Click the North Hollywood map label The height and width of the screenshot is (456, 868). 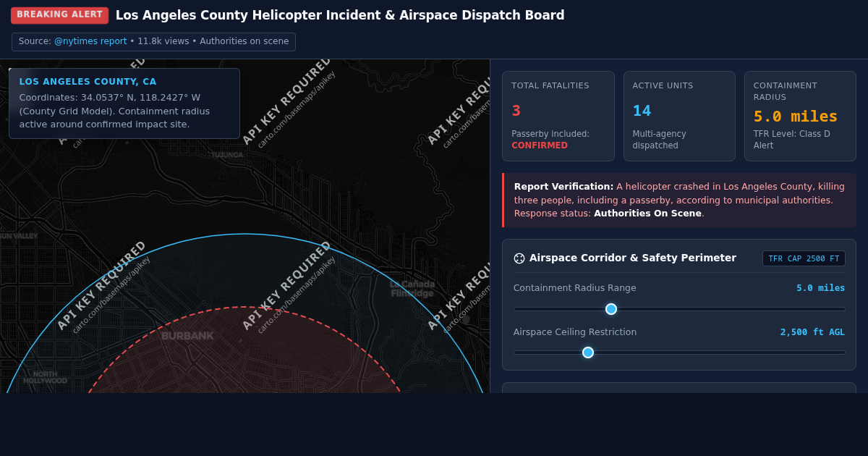(x=45, y=378)
